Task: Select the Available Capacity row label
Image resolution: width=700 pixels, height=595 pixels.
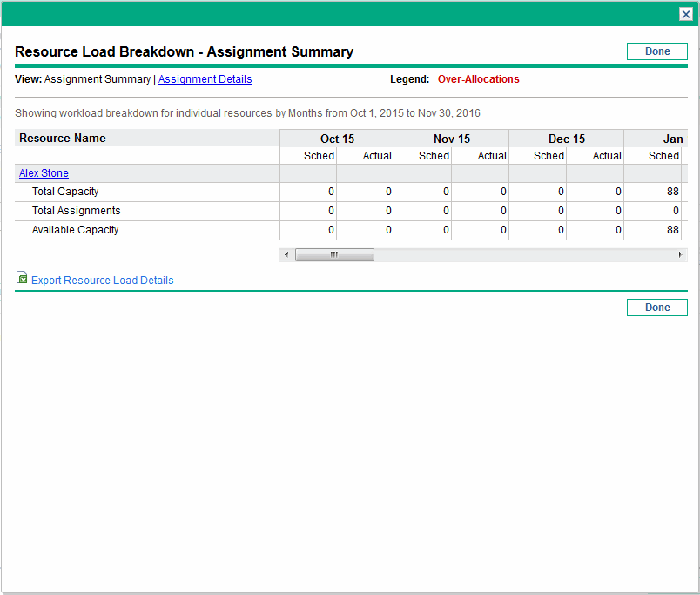Action: point(75,230)
